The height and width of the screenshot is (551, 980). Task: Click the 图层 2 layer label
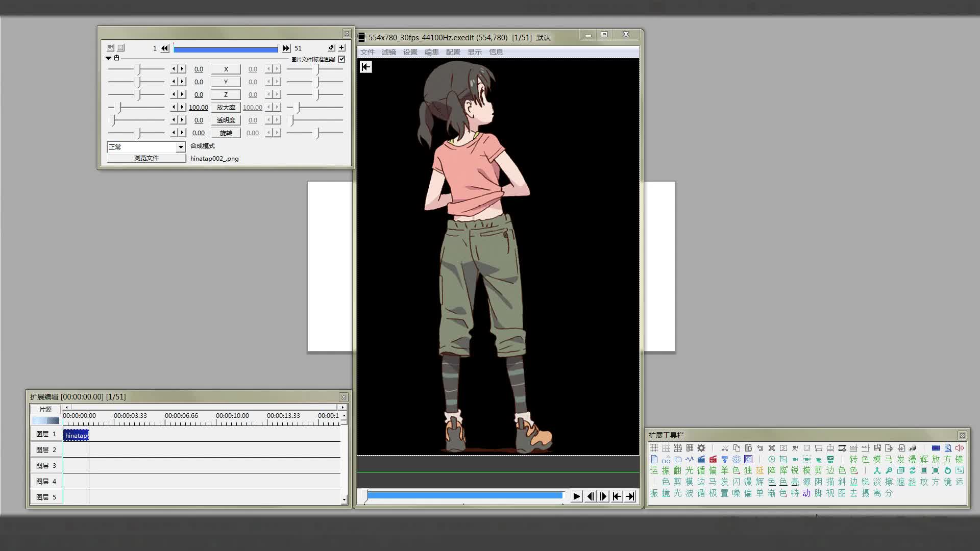point(46,449)
